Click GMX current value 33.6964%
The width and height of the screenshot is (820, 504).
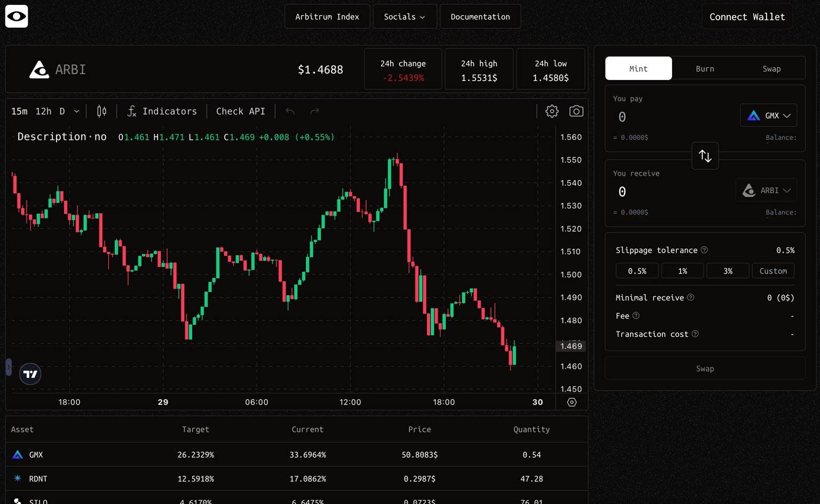coord(307,455)
